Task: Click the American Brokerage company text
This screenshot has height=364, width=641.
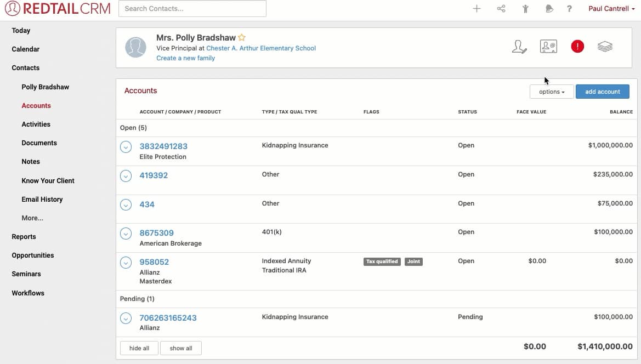Action: pos(171,243)
